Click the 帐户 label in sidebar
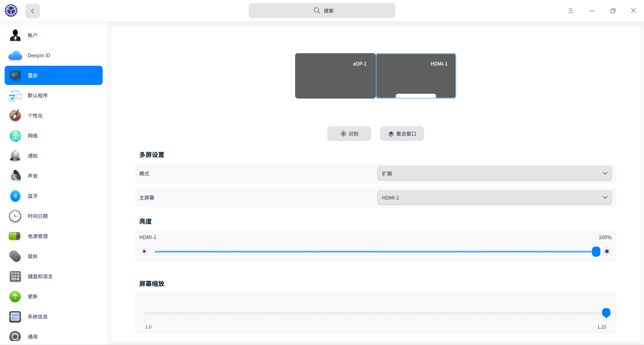This screenshot has width=644, height=345. click(33, 35)
